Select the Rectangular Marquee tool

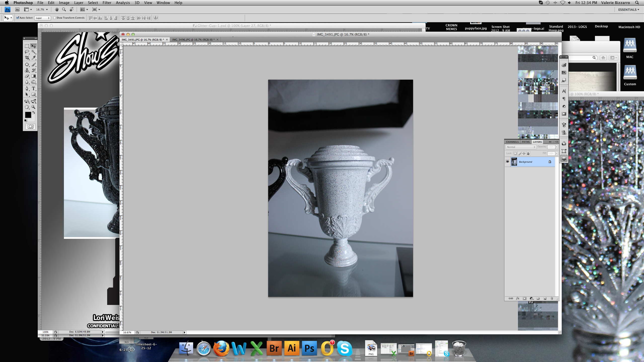coord(27,46)
